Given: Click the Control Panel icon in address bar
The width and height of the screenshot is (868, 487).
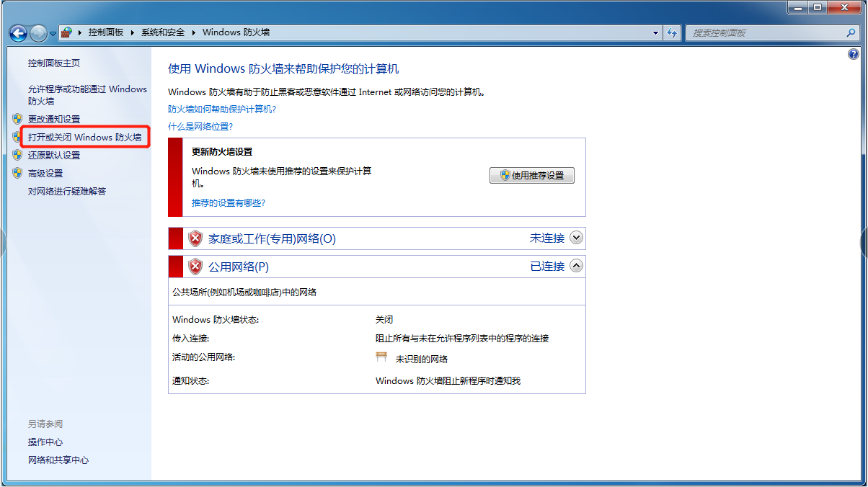Looking at the screenshot, I should [x=66, y=32].
